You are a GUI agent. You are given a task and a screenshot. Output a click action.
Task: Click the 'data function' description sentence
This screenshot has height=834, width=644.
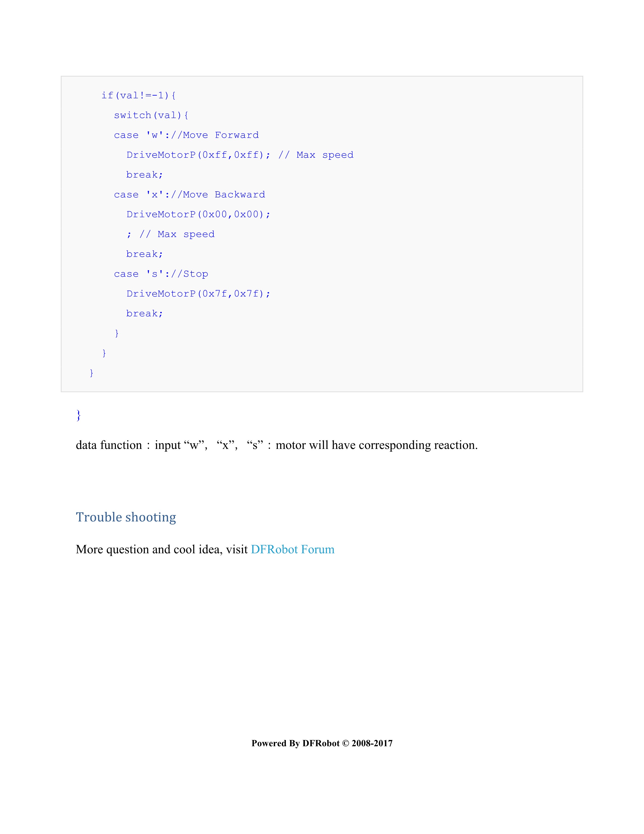coord(277,445)
